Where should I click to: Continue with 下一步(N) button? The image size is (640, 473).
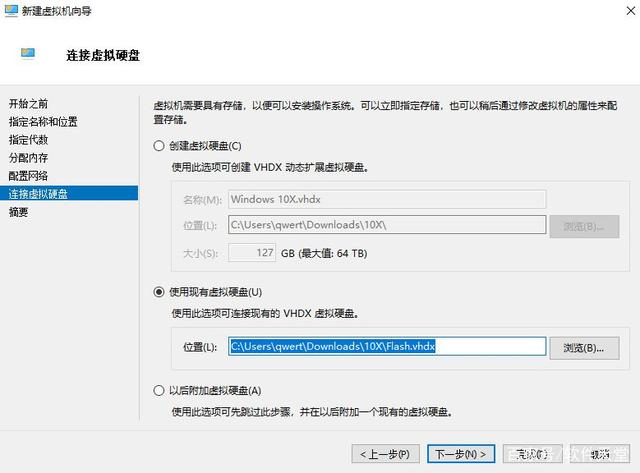tap(461, 454)
